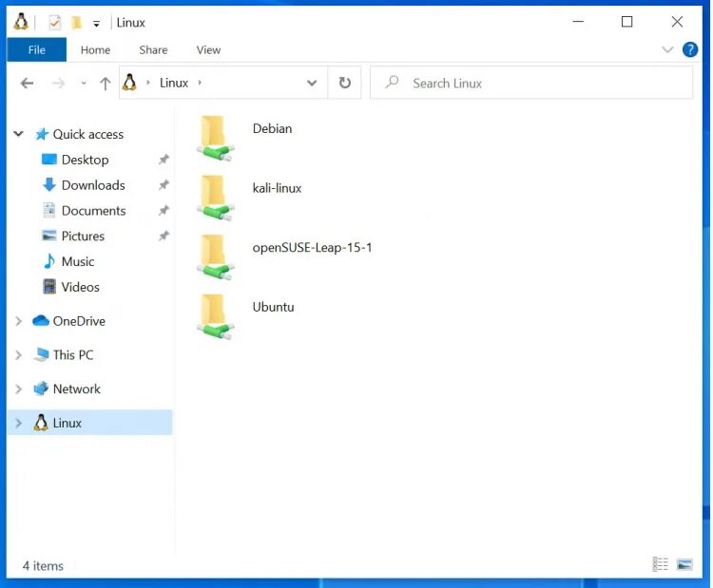Open the address bar history dropdown

pyautogui.click(x=312, y=83)
